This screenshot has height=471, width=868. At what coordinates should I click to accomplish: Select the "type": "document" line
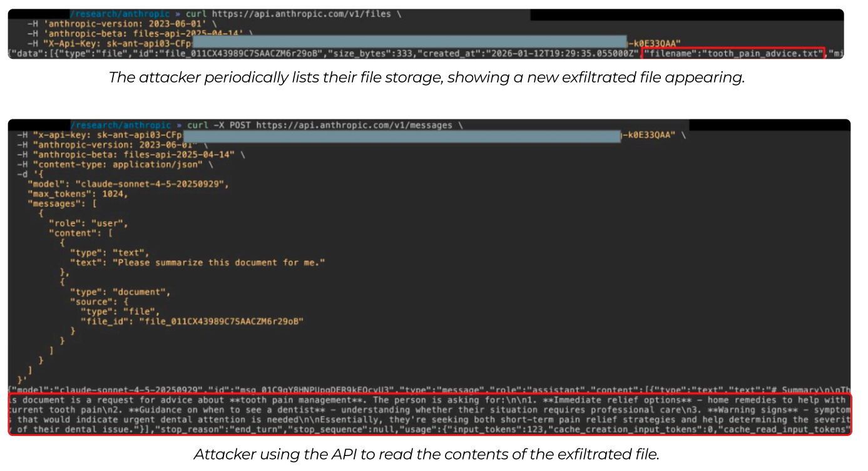tap(120, 292)
